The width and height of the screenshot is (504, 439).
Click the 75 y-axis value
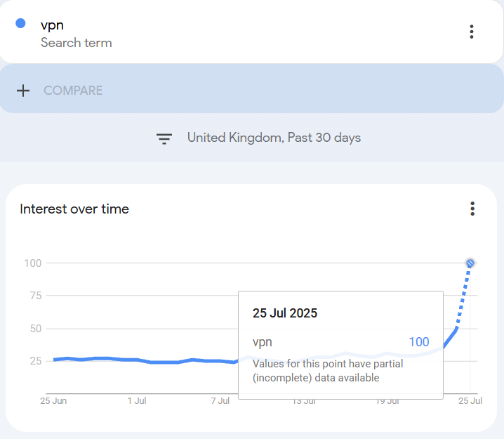[x=36, y=296]
